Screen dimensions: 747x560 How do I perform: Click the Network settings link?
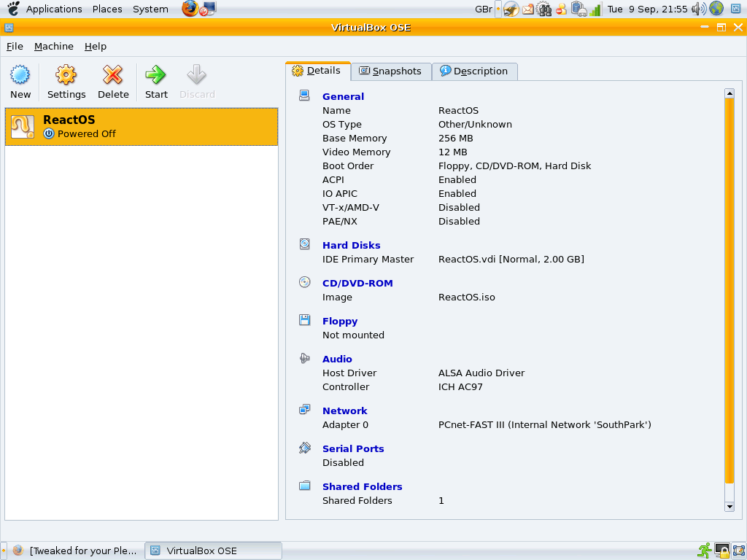tap(344, 411)
